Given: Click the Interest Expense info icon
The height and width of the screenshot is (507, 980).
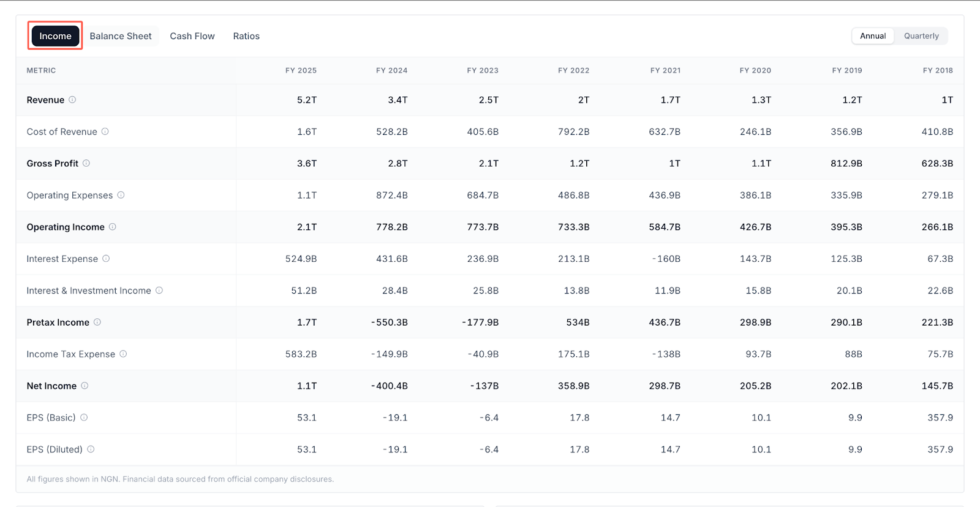Looking at the screenshot, I should pyautogui.click(x=107, y=259).
